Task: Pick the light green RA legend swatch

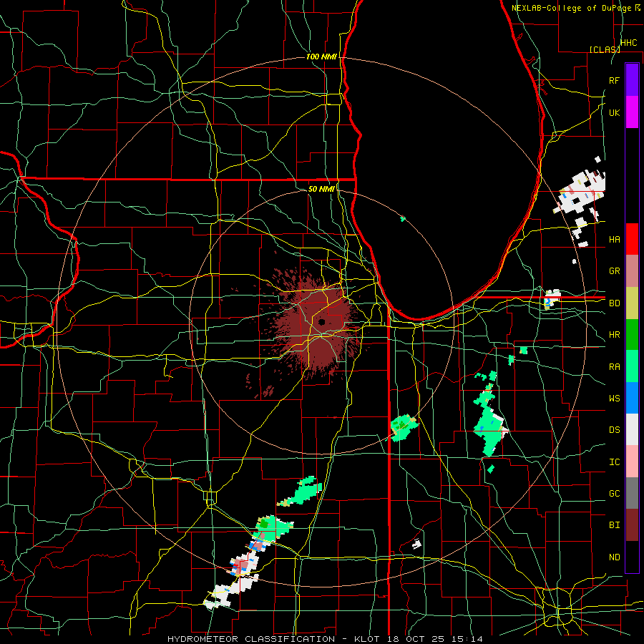Action: point(632,366)
